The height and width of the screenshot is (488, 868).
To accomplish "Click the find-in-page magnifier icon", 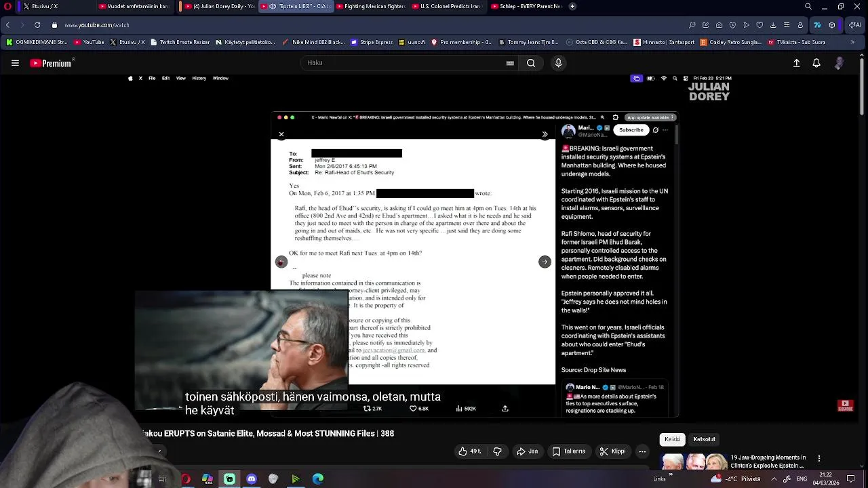I will pos(692,25).
